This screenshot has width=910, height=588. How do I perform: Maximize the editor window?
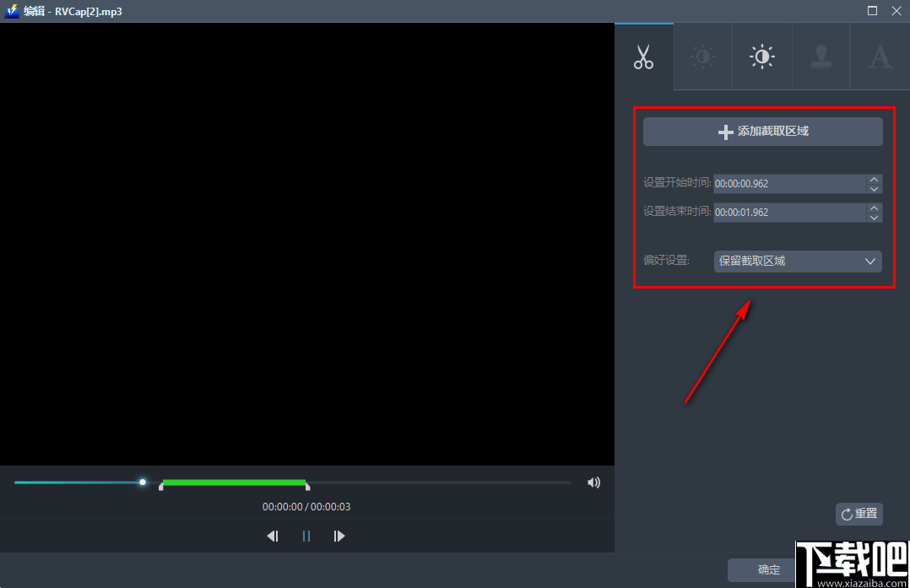coord(872,10)
